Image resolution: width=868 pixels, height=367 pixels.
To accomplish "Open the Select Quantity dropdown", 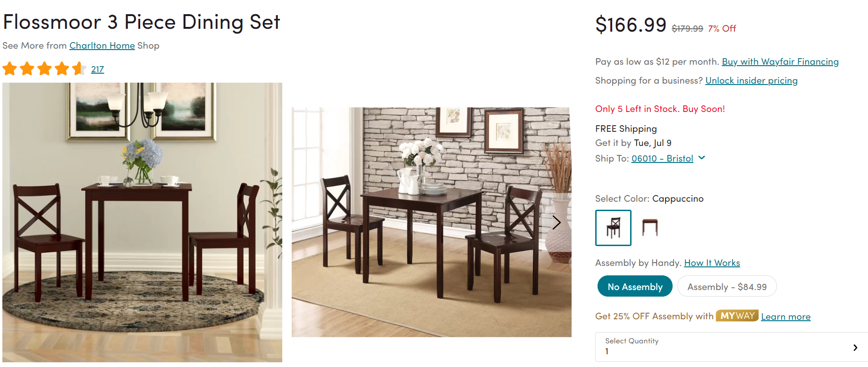I will pyautogui.click(x=731, y=347).
